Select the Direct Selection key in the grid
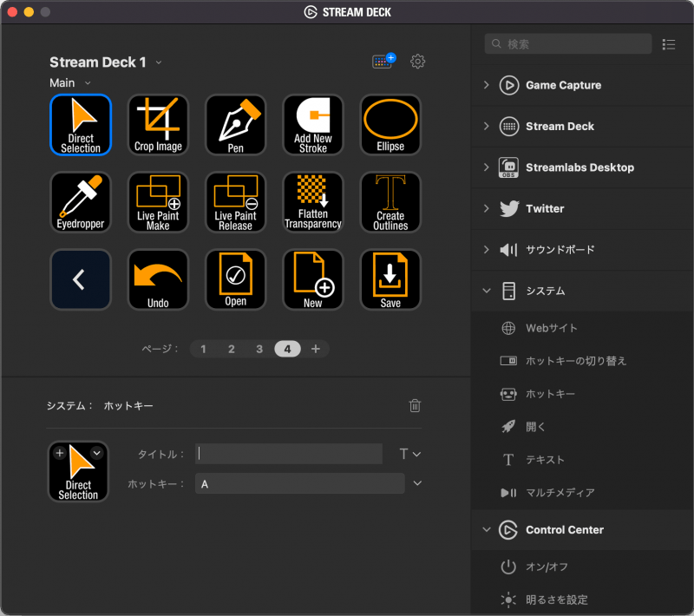Viewport: 694px width, 616px height. [81, 125]
